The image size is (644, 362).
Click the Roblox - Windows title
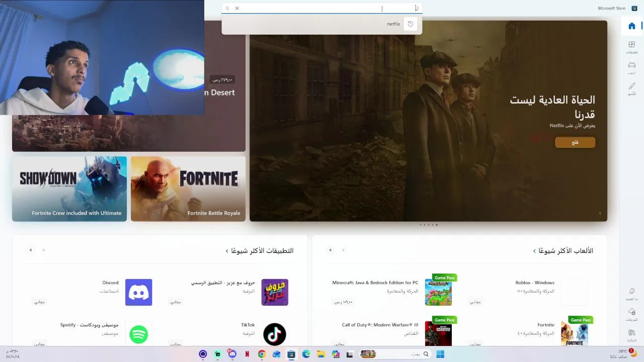click(535, 283)
